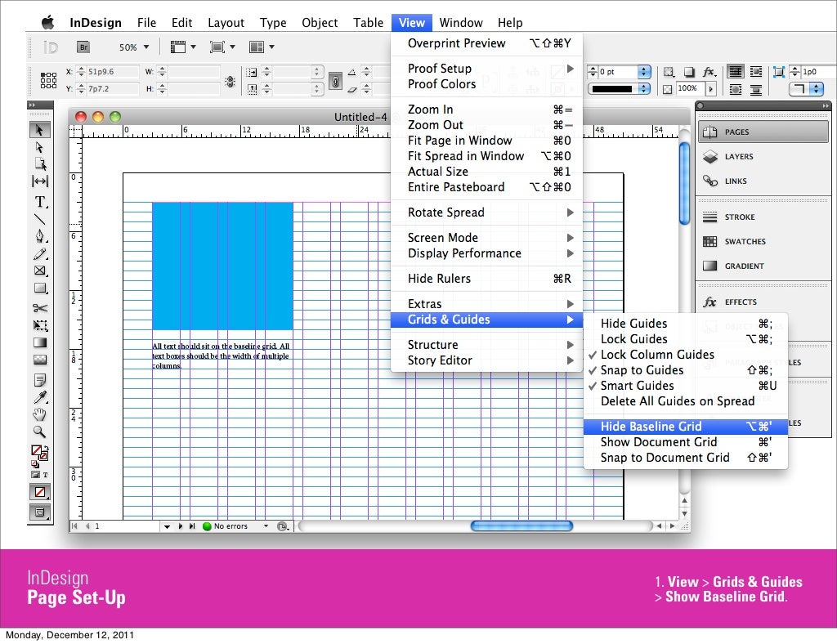
Task: Expand the Screen Mode submenu
Action: 486,238
